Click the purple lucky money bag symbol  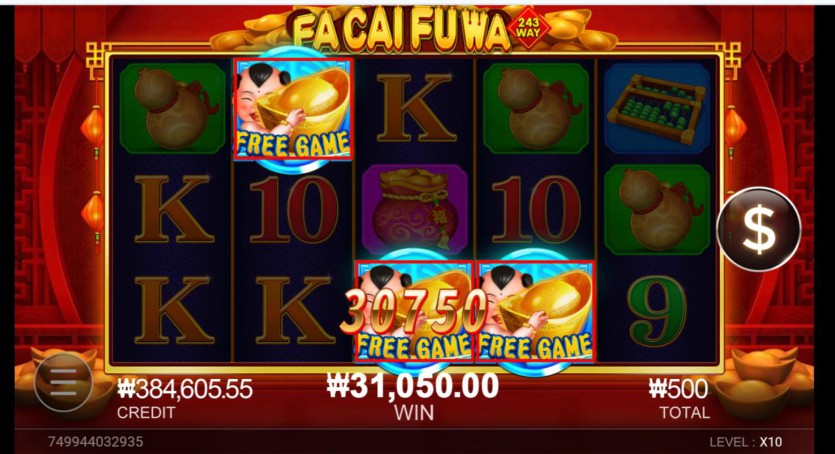(x=415, y=210)
